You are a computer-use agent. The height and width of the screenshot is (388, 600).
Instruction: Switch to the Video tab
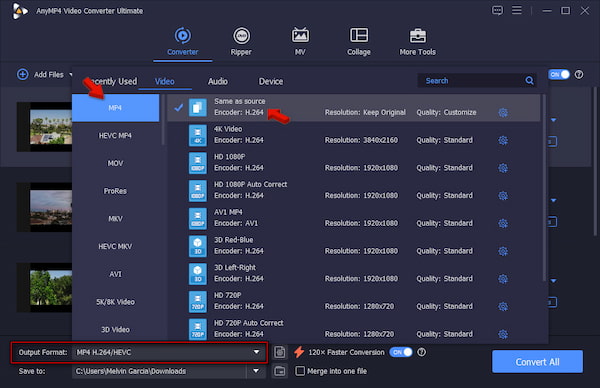(x=165, y=82)
